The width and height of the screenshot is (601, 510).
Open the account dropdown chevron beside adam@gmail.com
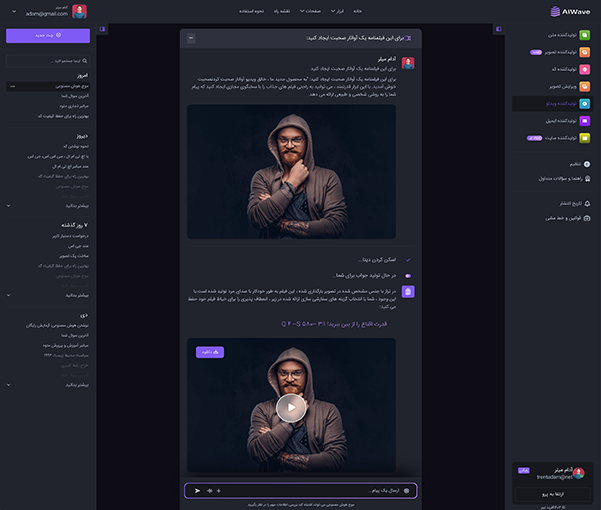[14, 11]
